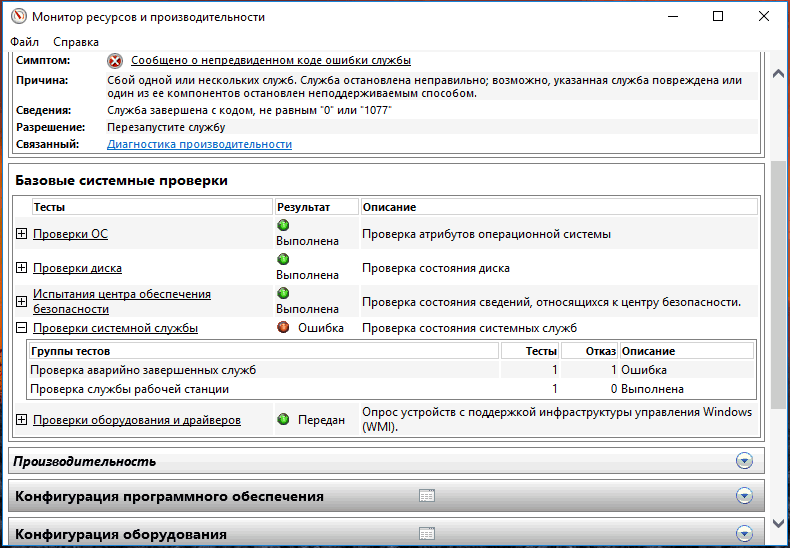The width and height of the screenshot is (790, 548).
Task: Expand the Проверки ОС tree node
Action: 22,234
